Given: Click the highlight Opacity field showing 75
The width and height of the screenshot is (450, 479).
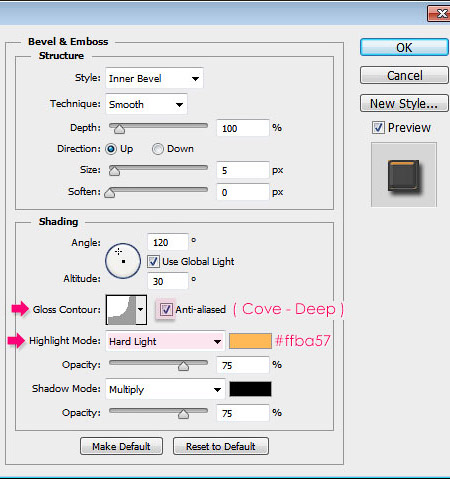Looking at the screenshot, I should (x=243, y=365).
